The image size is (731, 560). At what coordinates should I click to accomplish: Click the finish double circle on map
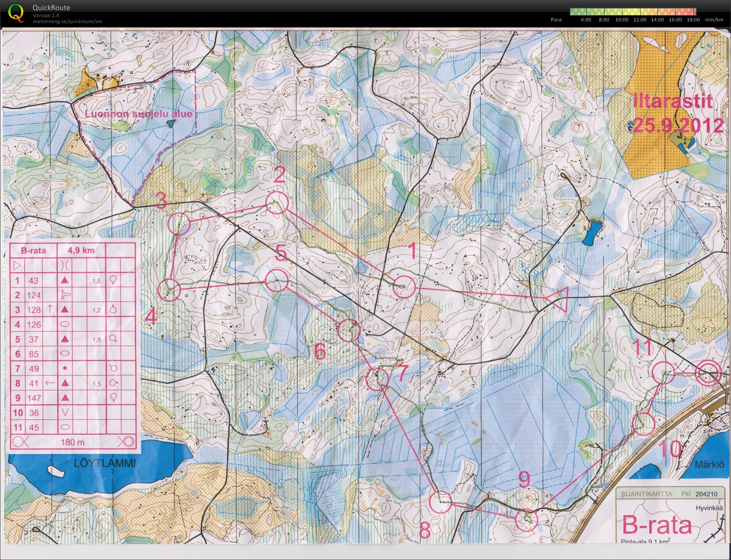pos(709,372)
